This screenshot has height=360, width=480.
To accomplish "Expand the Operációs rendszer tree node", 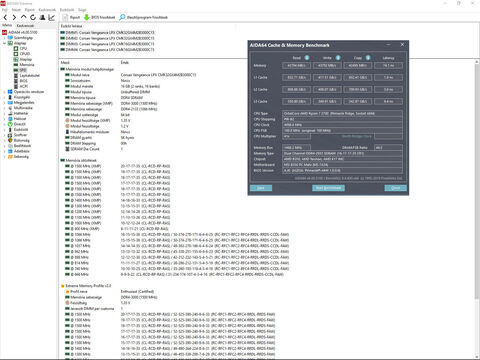I will coord(4,92).
